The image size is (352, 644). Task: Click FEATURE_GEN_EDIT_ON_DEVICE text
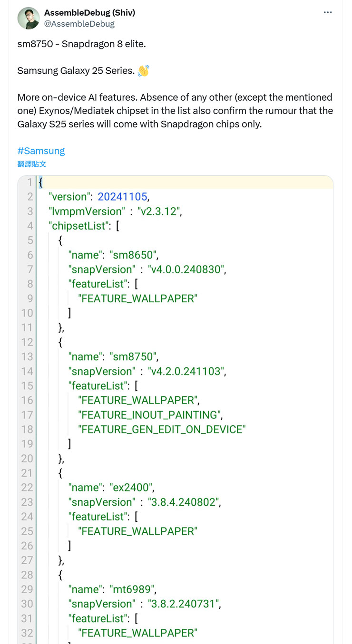tap(162, 429)
